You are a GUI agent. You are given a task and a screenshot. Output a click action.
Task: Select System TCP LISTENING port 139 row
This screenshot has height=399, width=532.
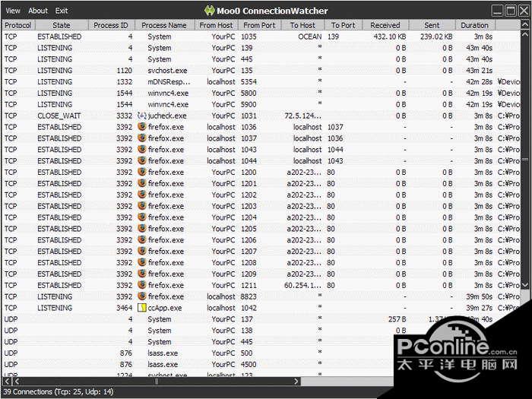[261, 48]
